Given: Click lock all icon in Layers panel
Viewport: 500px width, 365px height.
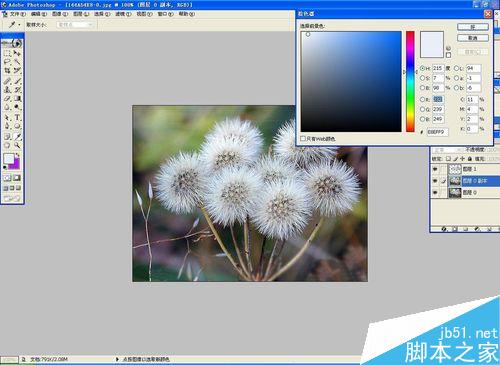Looking at the screenshot, I should [470, 159].
